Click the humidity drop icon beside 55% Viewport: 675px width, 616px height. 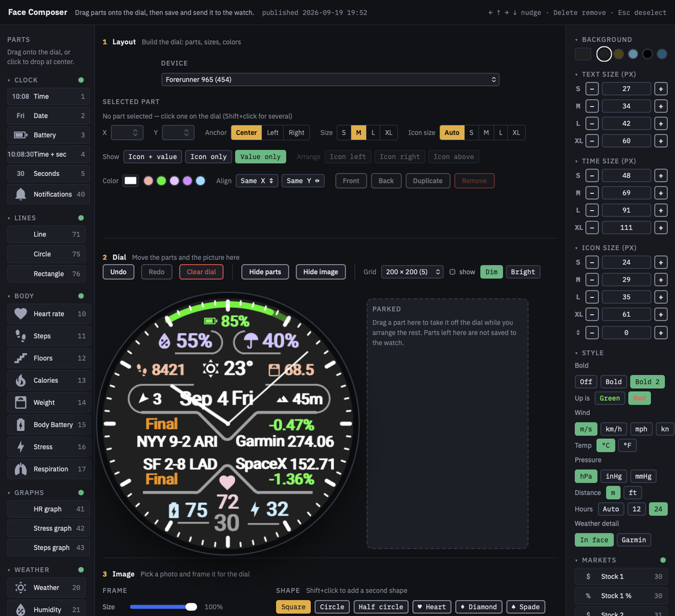point(164,341)
